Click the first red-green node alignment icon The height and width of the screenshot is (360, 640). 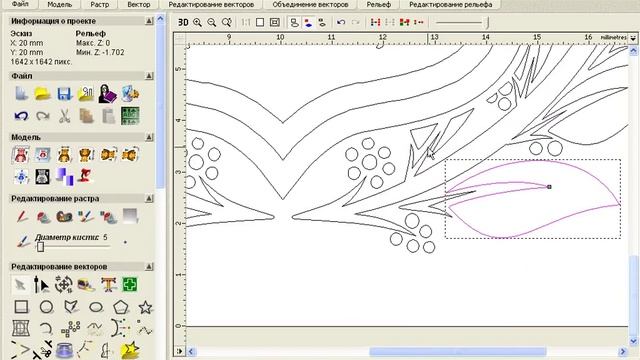(375, 22)
